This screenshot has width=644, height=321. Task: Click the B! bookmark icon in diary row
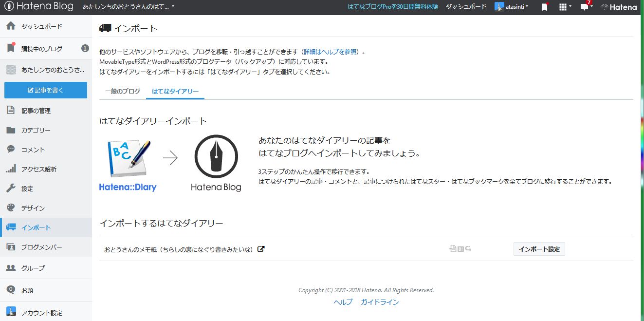coord(460,249)
